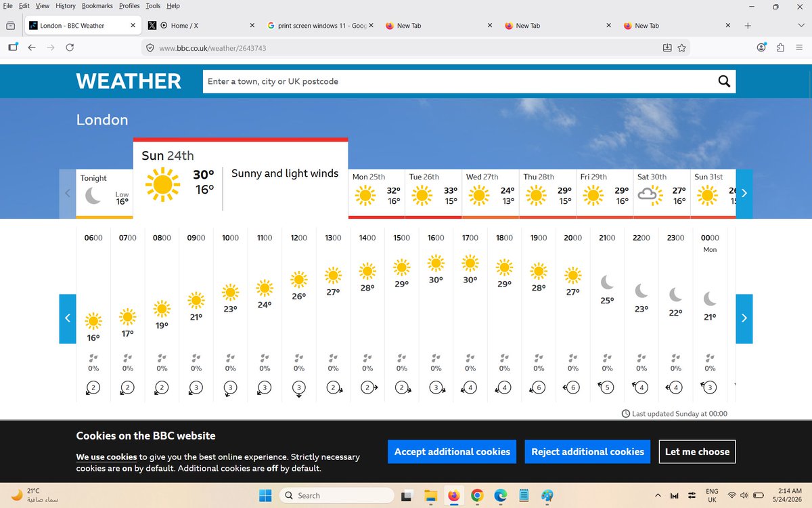Reject additional cookies
The width and height of the screenshot is (812, 508).
click(587, 452)
